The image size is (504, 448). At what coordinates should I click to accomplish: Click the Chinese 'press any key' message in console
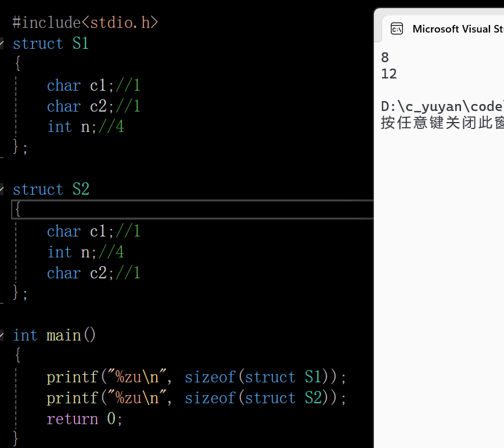click(442, 123)
